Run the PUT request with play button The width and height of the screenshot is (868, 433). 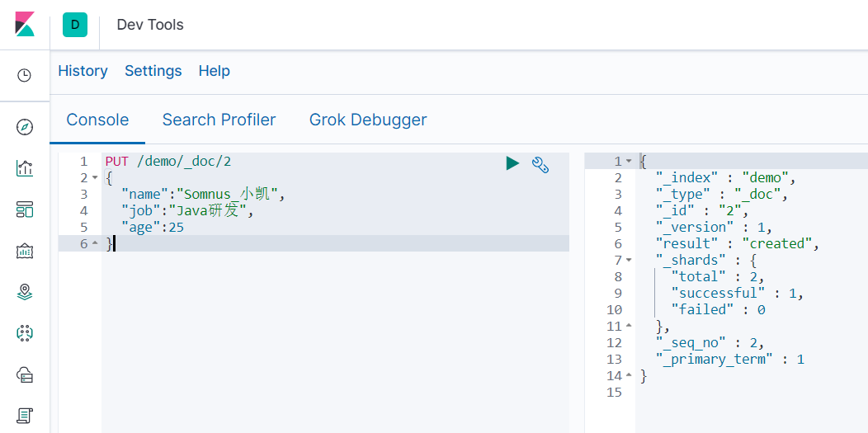tap(512, 163)
